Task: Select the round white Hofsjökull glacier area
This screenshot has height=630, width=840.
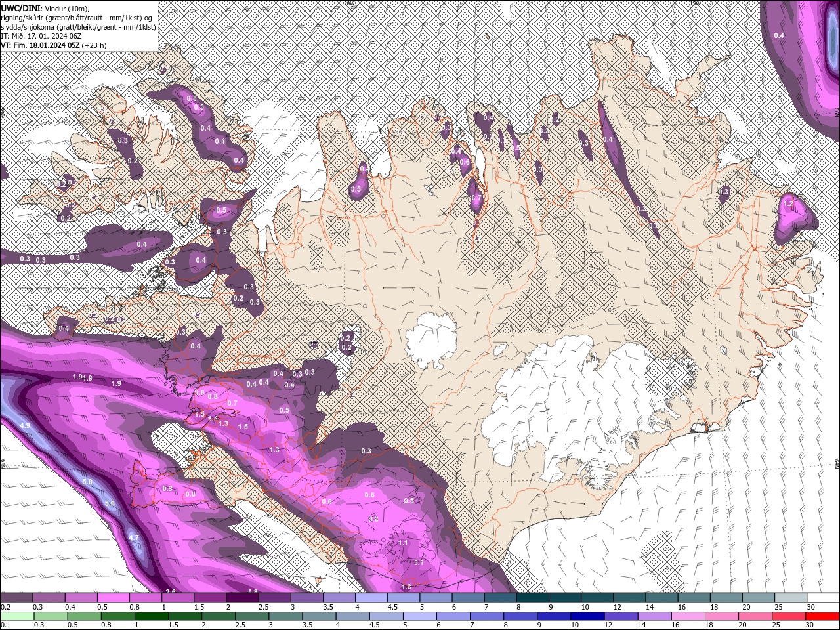Action: click(431, 340)
